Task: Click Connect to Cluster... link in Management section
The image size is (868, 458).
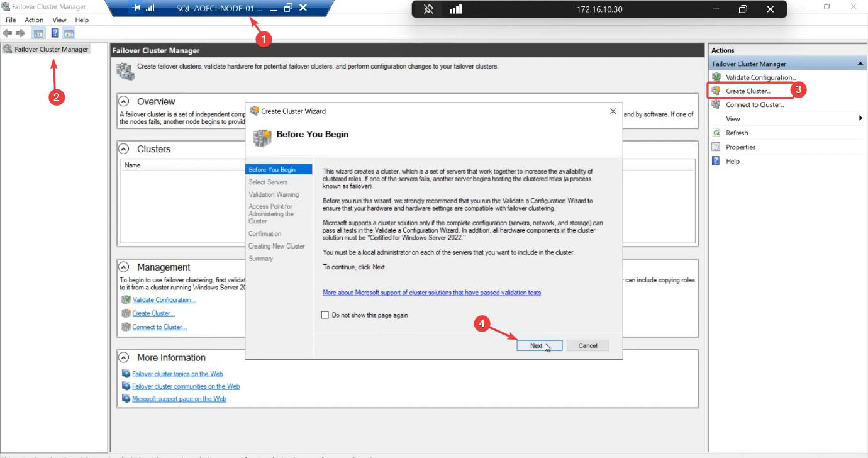Action: 160,327
